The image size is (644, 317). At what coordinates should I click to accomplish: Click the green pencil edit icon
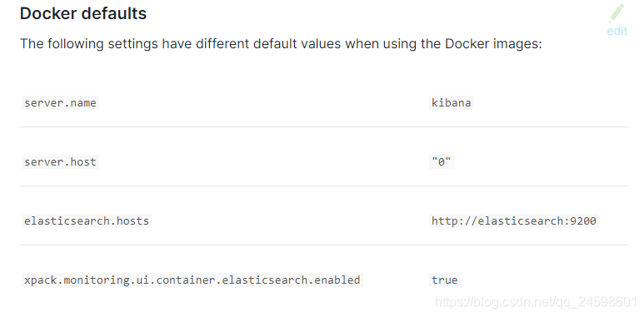(617, 13)
